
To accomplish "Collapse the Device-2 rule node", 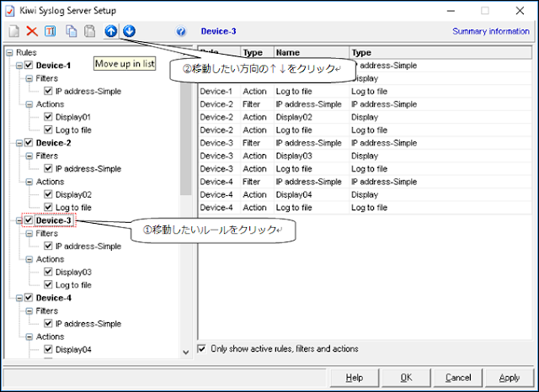I will [x=19, y=143].
